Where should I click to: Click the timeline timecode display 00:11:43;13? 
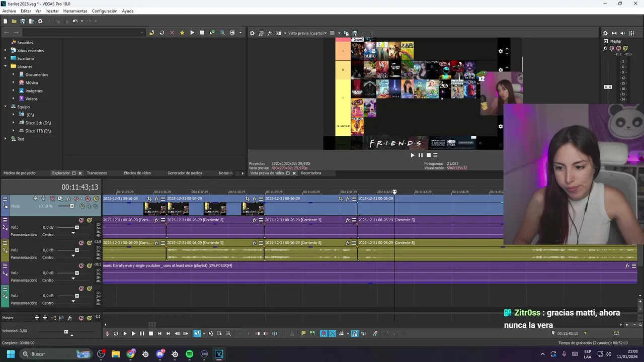pyautogui.click(x=79, y=187)
